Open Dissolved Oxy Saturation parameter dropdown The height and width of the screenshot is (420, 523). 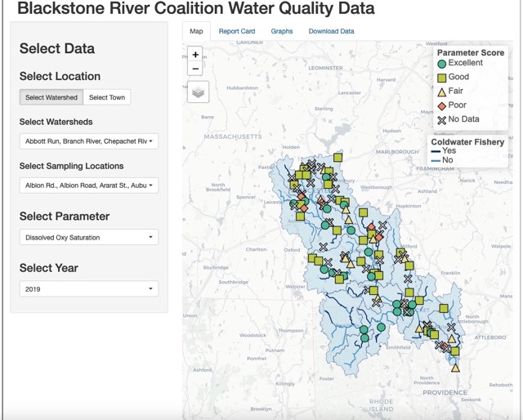[x=89, y=237]
